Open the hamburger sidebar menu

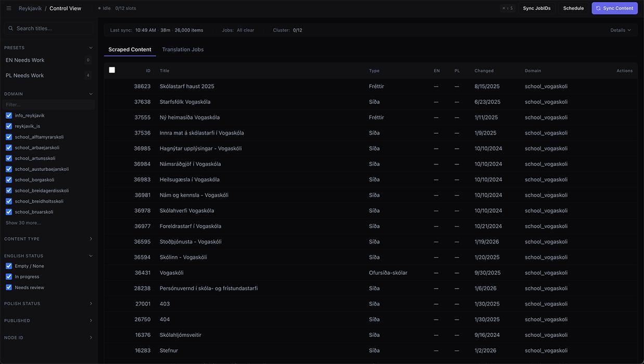(x=9, y=8)
